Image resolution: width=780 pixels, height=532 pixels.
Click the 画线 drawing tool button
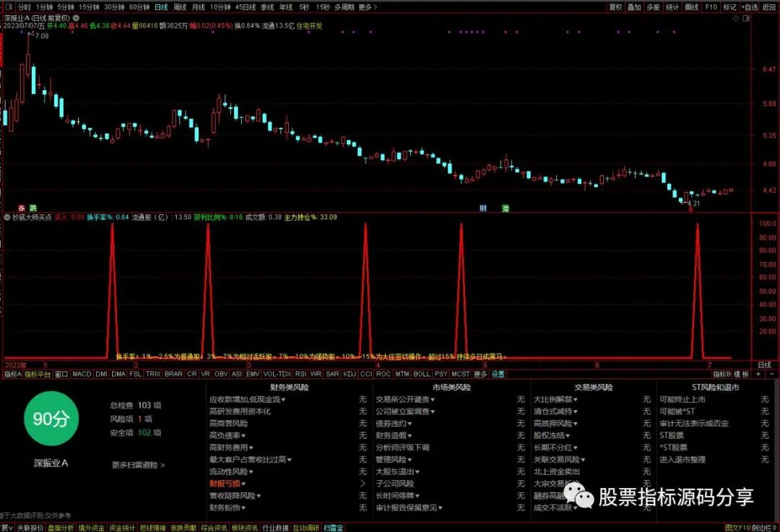click(691, 7)
